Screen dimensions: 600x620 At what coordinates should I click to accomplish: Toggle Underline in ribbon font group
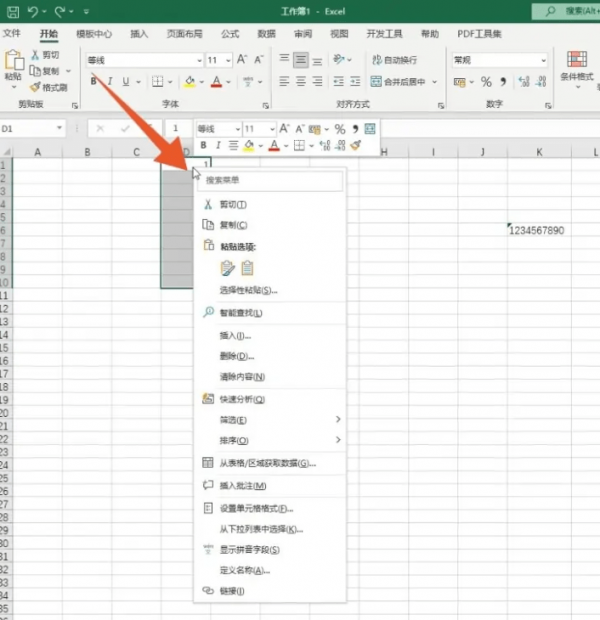click(x=126, y=81)
